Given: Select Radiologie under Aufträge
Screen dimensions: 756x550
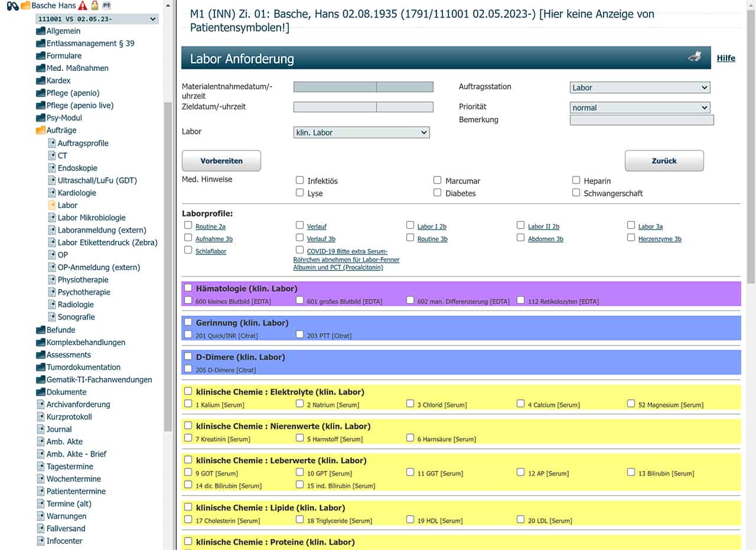Looking at the screenshot, I should click(76, 305).
